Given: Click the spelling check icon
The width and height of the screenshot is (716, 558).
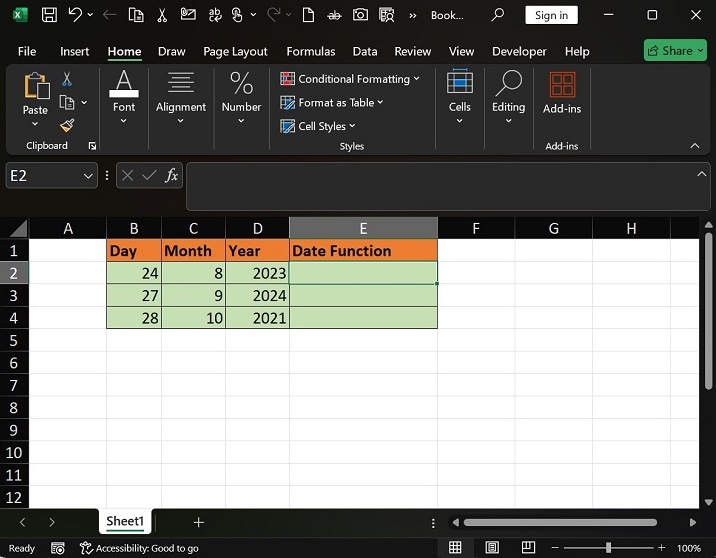Looking at the screenshot, I should click(x=215, y=15).
